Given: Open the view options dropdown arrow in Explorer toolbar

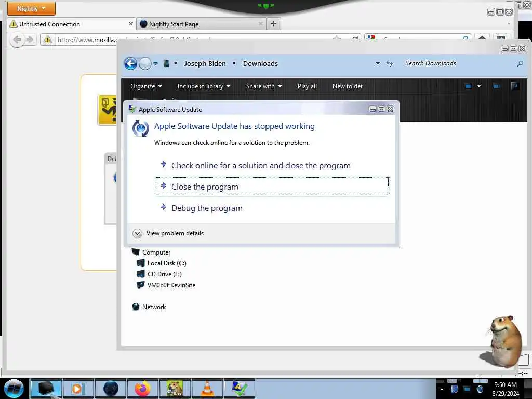Looking at the screenshot, I should pyautogui.click(x=479, y=86).
